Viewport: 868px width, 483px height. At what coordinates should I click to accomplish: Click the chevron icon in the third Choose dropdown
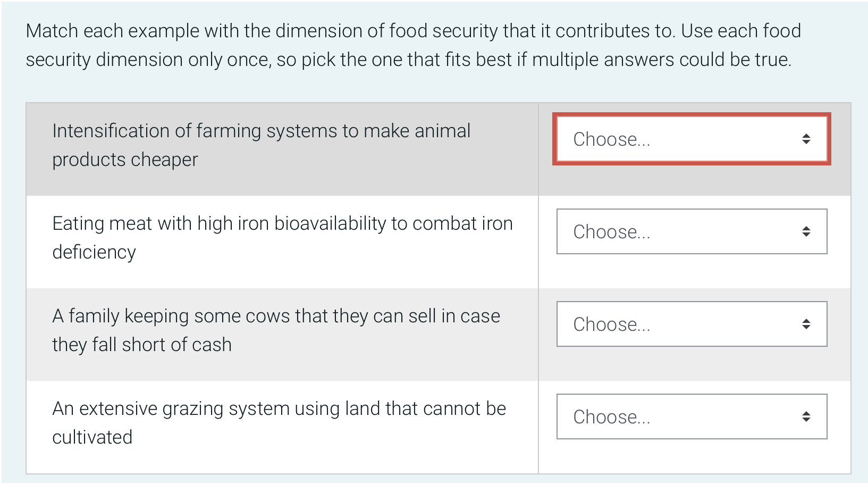pyautogui.click(x=806, y=324)
